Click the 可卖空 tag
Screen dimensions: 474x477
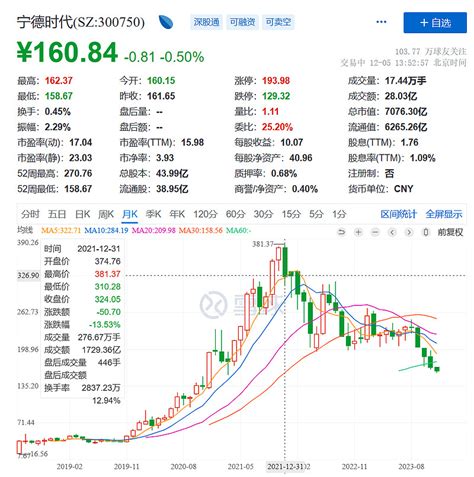coord(278,22)
